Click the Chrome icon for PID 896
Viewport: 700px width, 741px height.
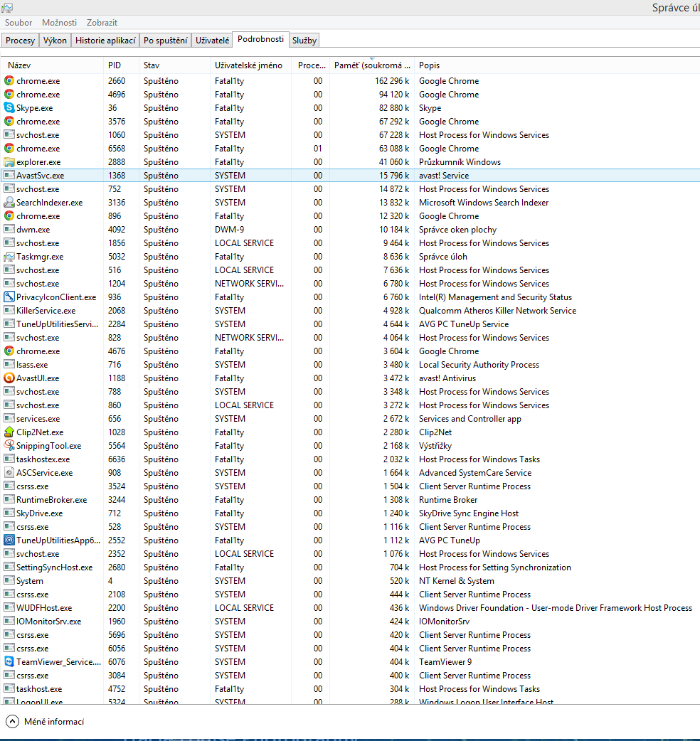(x=9, y=216)
